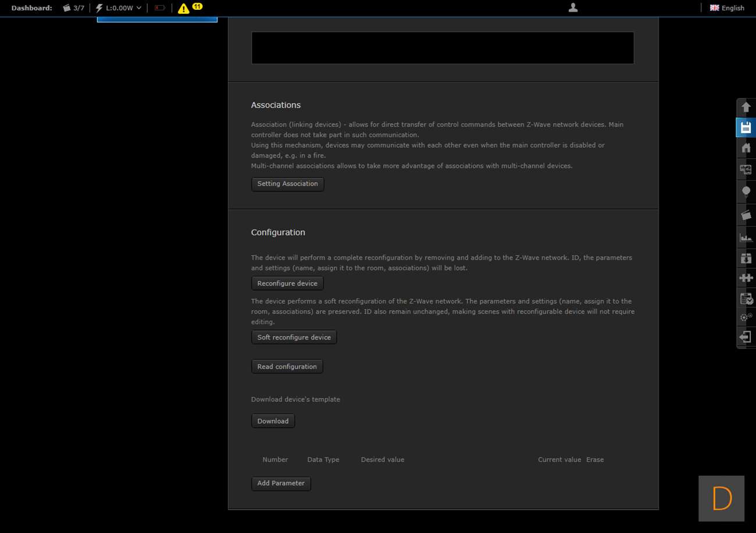This screenshot has height=533, width=756.
Task: Click the Configuration section heading
Action: [278, 232]
